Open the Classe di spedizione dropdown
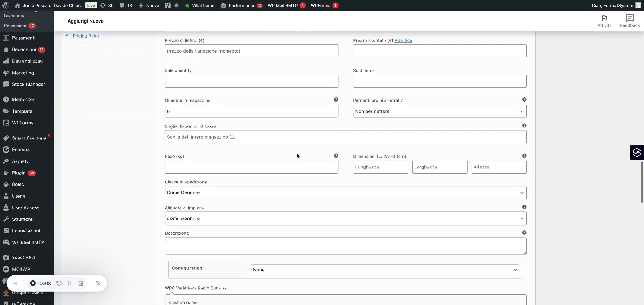The height and width of the screenshot is (305, 644). pos(345,193)
